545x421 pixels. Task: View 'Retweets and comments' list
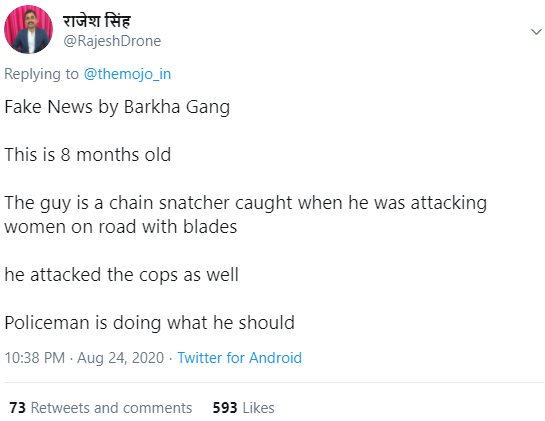click(111, 408)
